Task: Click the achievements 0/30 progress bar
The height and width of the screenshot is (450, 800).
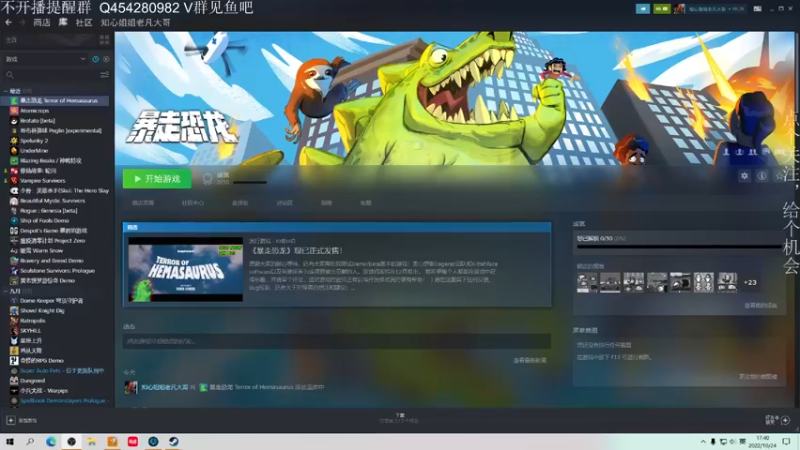Action: (679, 247)
